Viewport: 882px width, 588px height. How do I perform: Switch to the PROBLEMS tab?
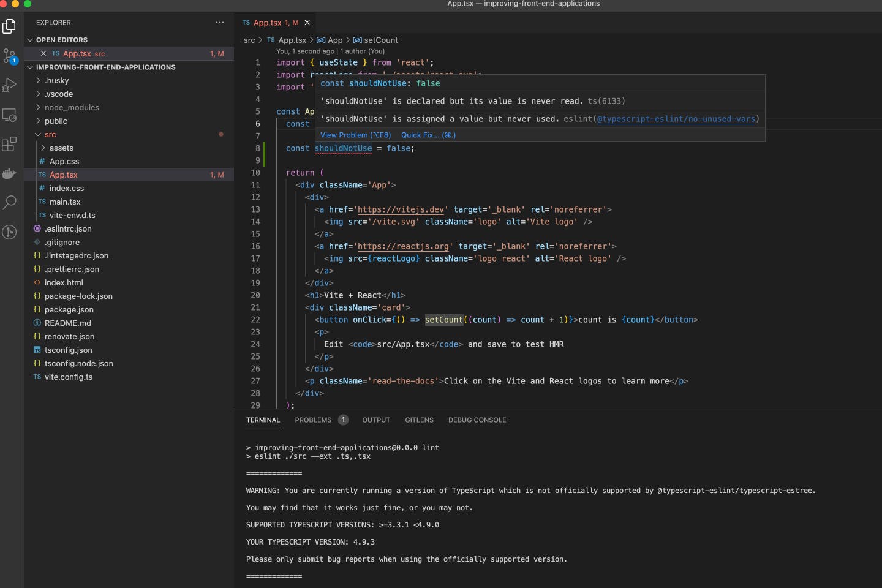[x=314, y=420]
